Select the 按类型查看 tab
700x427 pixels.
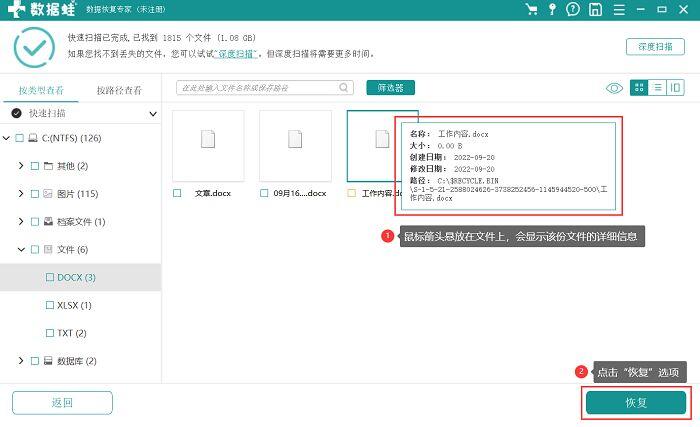click(41, 90)
